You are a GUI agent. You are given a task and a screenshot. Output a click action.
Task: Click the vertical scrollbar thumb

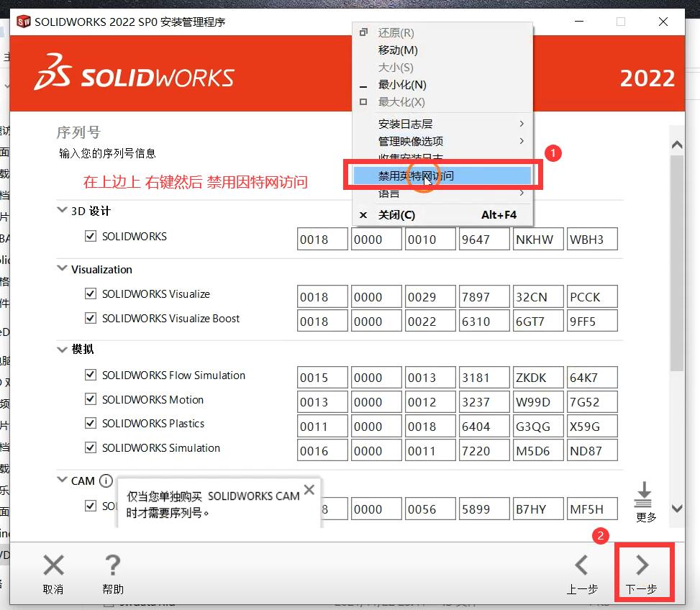coord(677,263)
